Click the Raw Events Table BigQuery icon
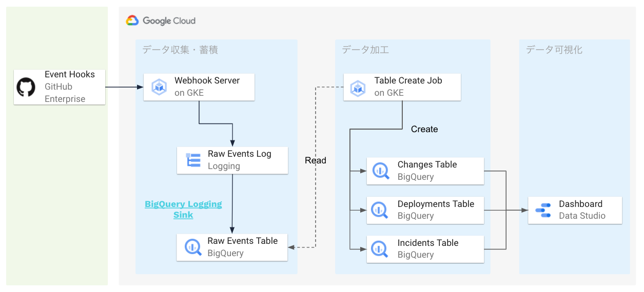The width and height of the screenshot is (644, 292). click(x=193, y=247)
